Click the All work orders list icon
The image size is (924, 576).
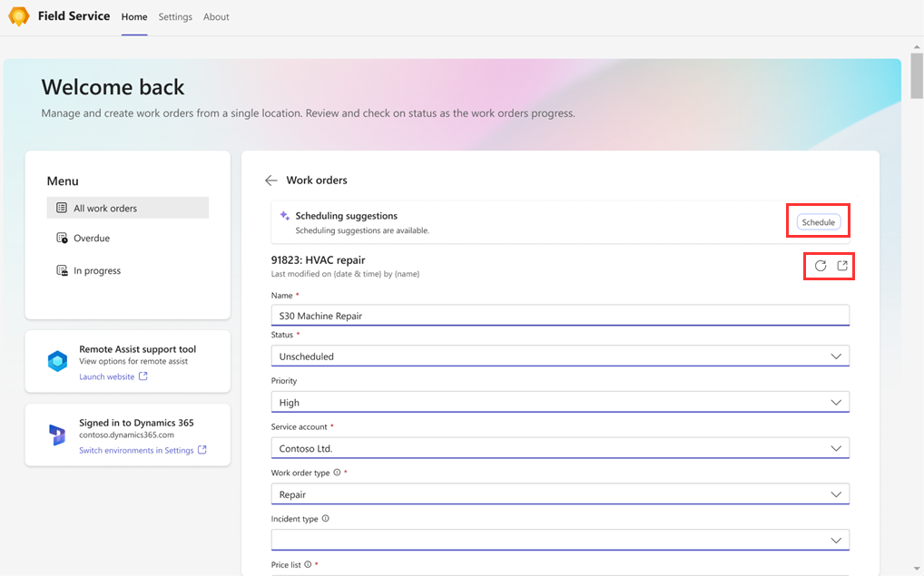[x=62, y=208]
